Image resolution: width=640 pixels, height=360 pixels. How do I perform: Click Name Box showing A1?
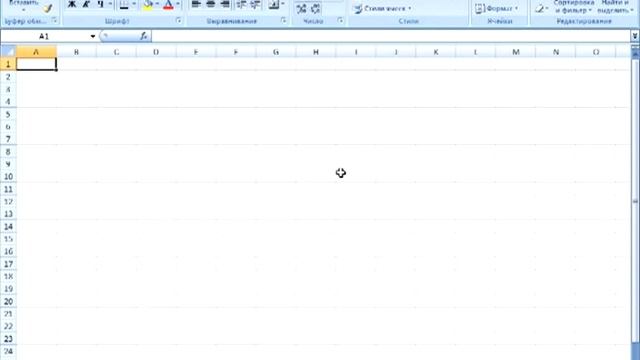pyautogui.click(x=44, y=36)
